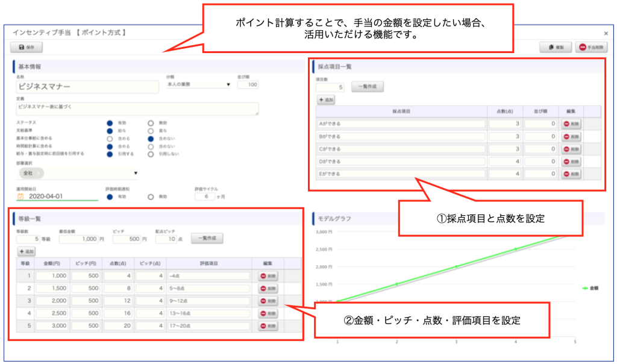Viewport: 617px width, 364px height.
Task: Click the 保存 save button
Action: 27,47
